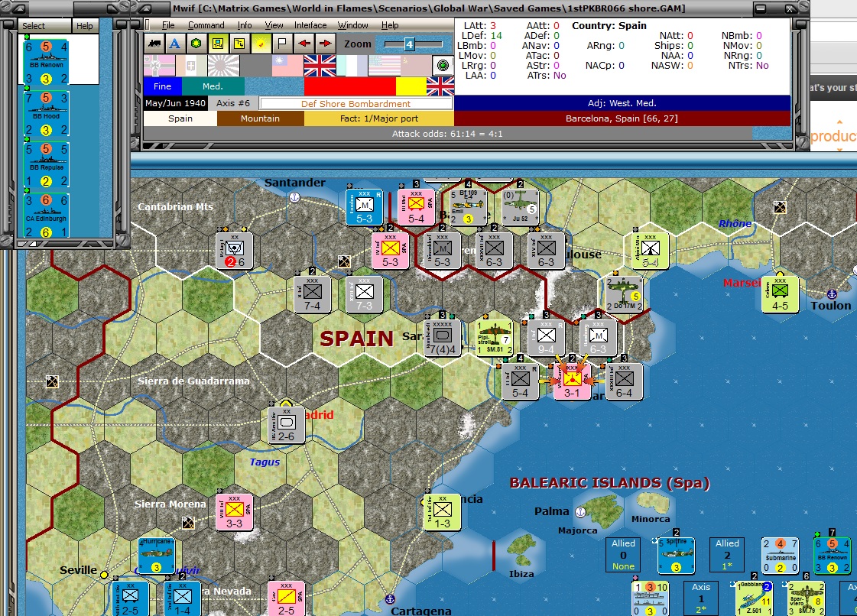Select BB Hood in the left unit list
The width and height of the screenshot is (857, 616).
(x=47, y=113)
